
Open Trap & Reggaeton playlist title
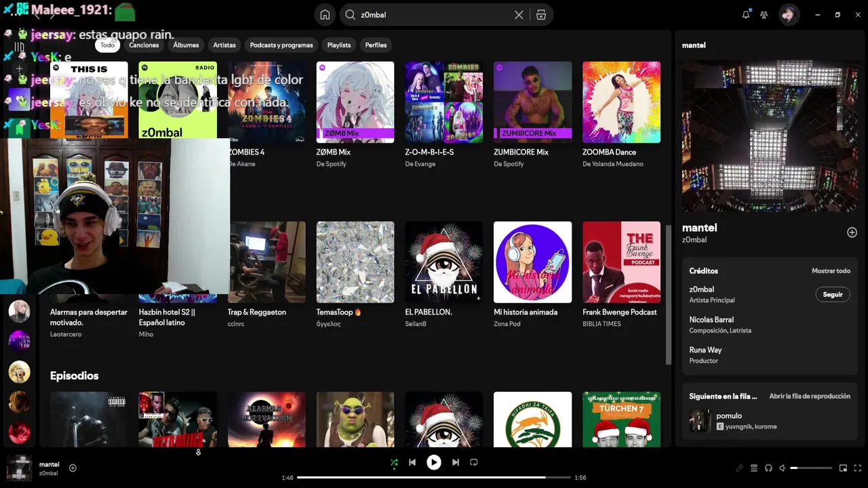click(x=257, y=312)
